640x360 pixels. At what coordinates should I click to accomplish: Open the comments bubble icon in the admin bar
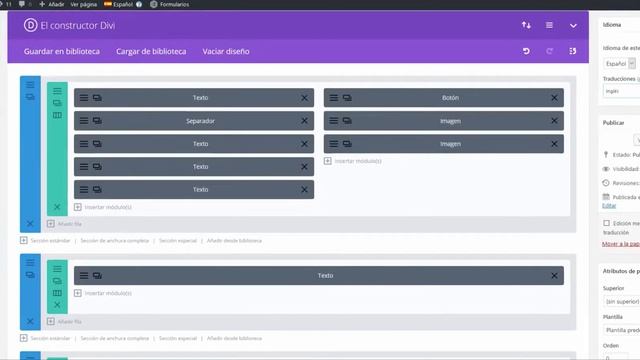point(22,4)
